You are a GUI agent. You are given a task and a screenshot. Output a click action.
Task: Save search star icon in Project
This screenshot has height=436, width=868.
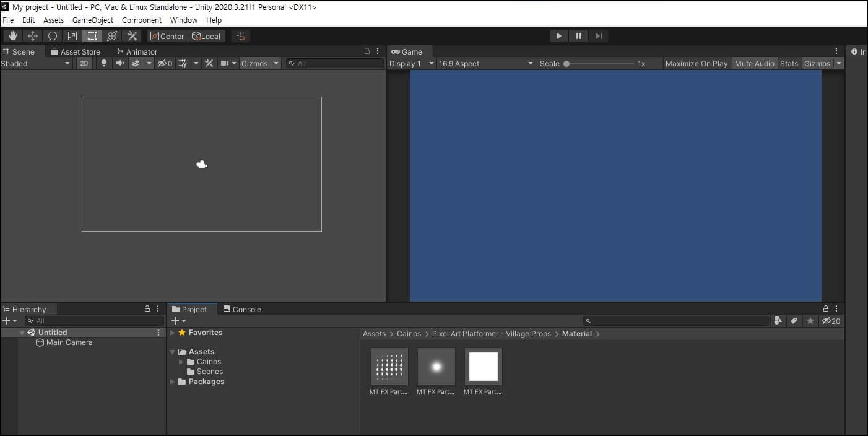[x=810, y=321]
